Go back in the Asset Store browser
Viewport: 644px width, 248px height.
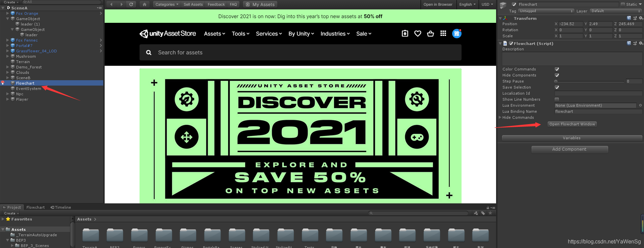111,4
